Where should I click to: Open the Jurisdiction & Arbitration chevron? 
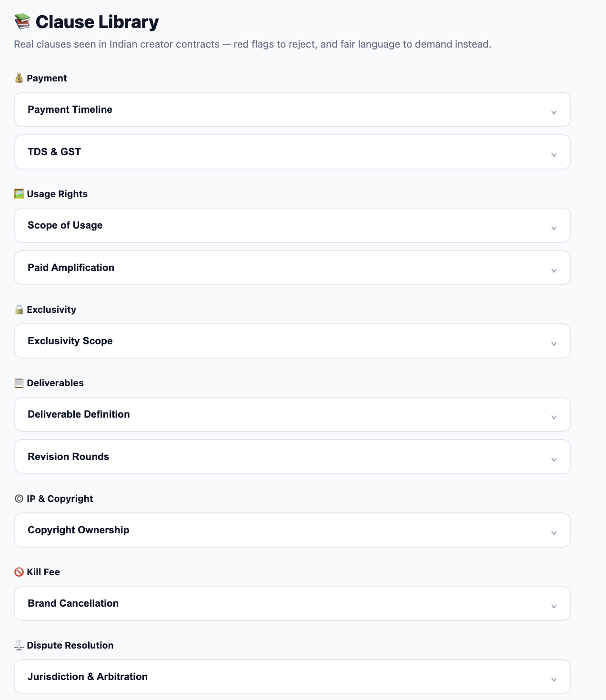553,680
